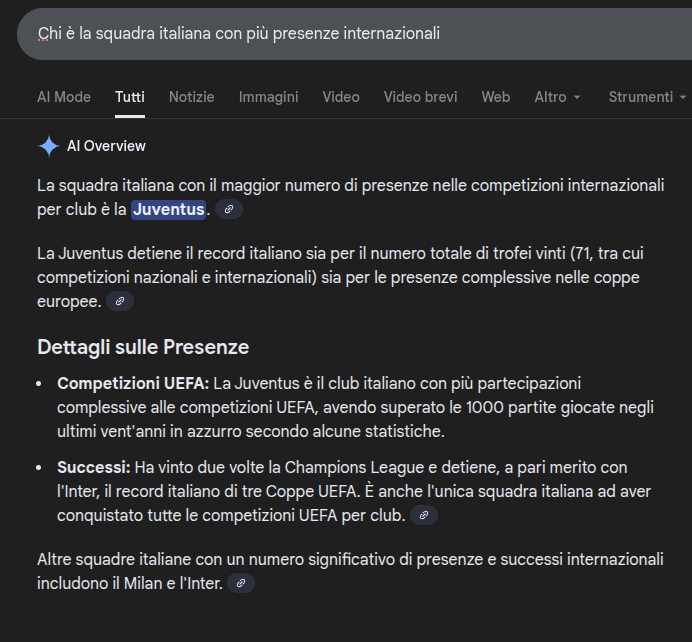Click the AI Overview sparkle icon

pos(48,146)
